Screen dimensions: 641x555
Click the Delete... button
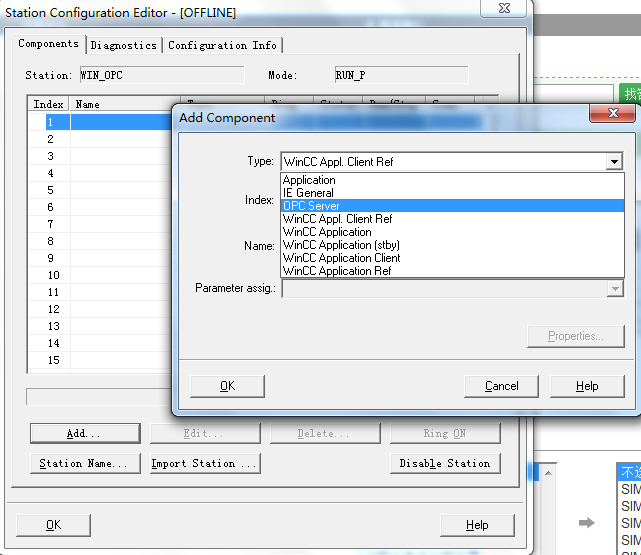click(x=325, y=433)
